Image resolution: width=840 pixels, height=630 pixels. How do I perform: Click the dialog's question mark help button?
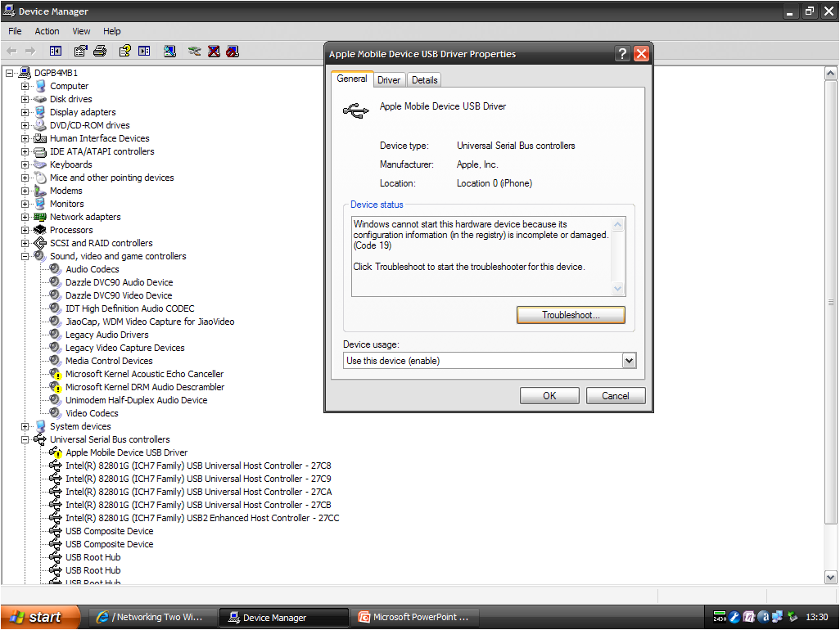pyautogui.click(x=622, y=53)
